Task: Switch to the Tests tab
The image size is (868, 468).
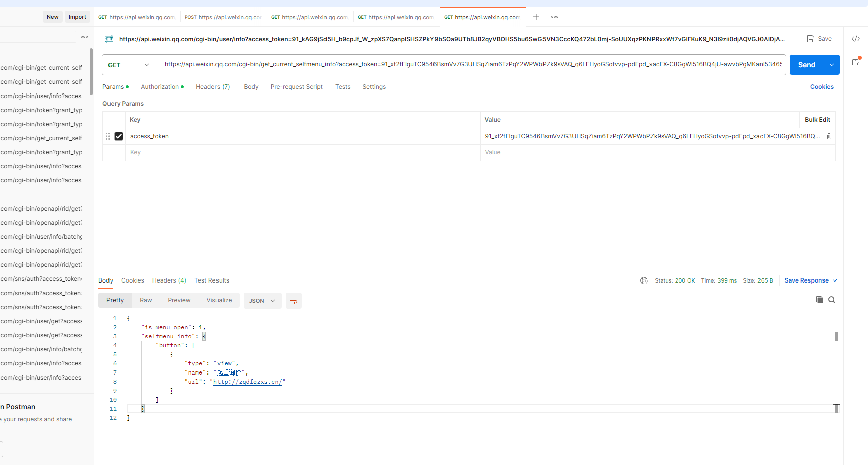Action: 343,87
